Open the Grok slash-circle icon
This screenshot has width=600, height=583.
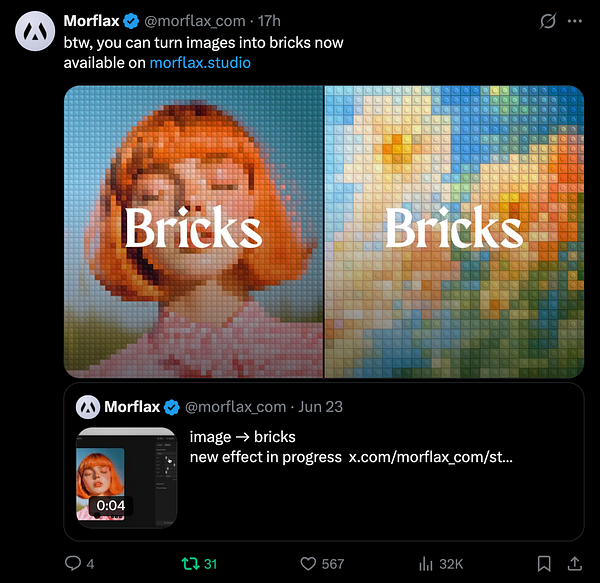click(548, 21)
